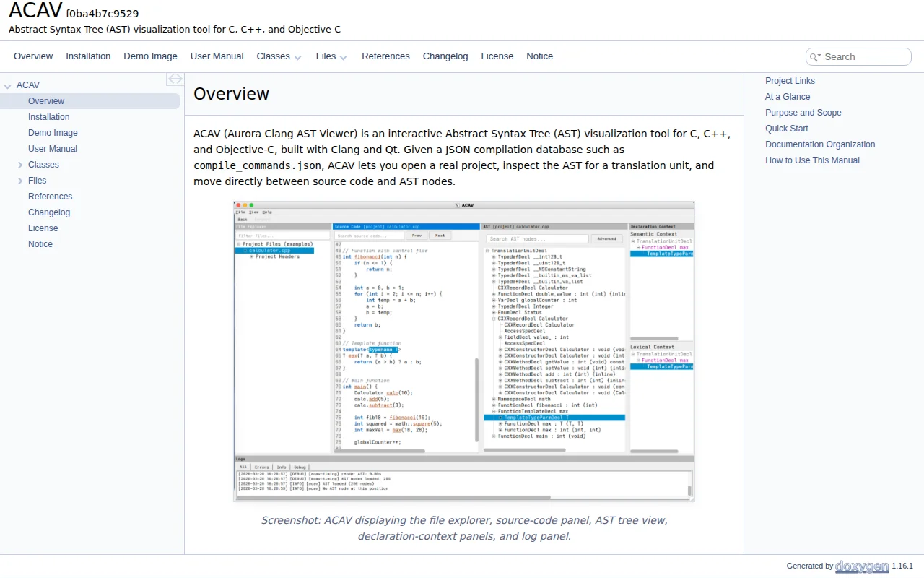
Task: Open User Manual in the top menu
Action: (217, 56)
